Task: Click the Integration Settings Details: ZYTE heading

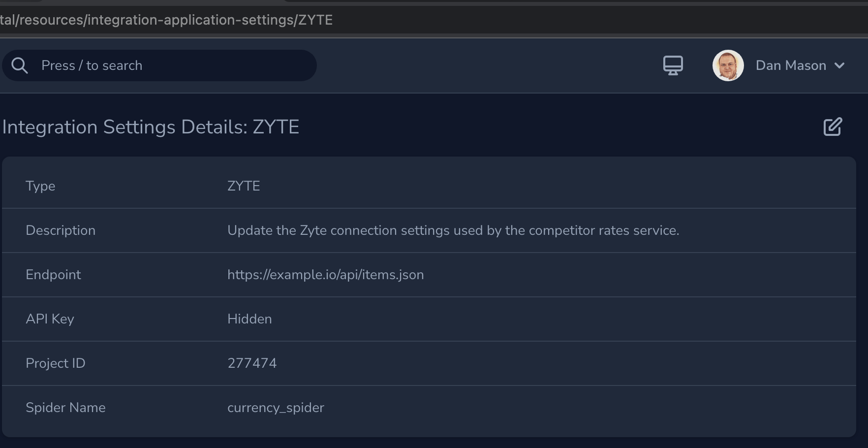Action: [150, 127]
